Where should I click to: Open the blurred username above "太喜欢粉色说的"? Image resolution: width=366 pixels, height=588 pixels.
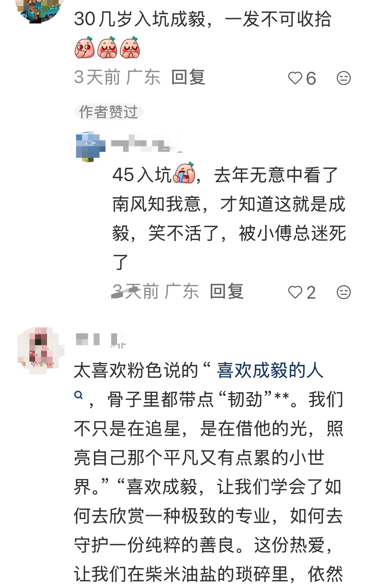click(x=101, y=340)
